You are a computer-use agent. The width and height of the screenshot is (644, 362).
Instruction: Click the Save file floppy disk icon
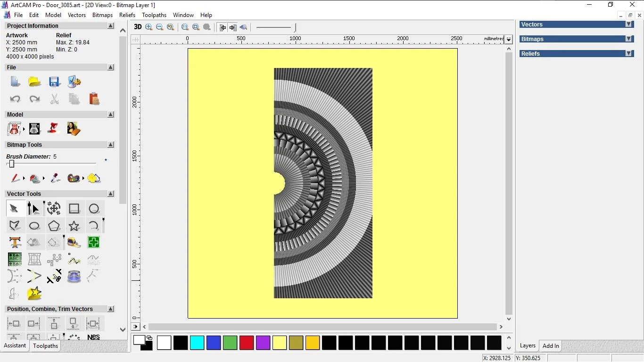(x=54, y=82)
